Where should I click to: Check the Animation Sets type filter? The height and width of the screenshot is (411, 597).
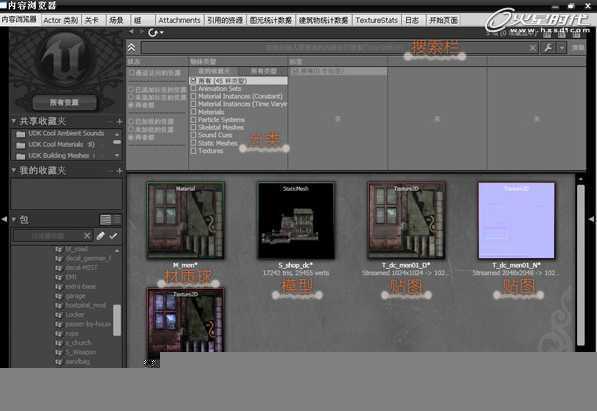point(193,88)
